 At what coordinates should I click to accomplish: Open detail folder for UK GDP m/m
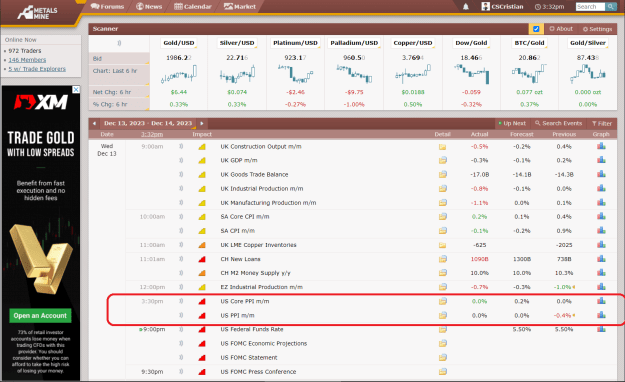tap(442, 160)
